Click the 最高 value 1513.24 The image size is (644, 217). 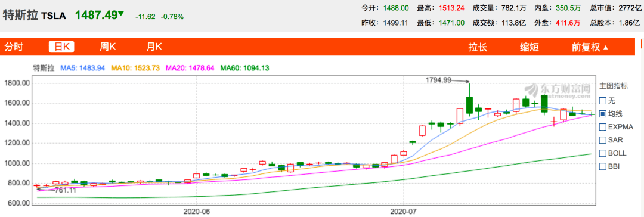[x=451, y=8]
